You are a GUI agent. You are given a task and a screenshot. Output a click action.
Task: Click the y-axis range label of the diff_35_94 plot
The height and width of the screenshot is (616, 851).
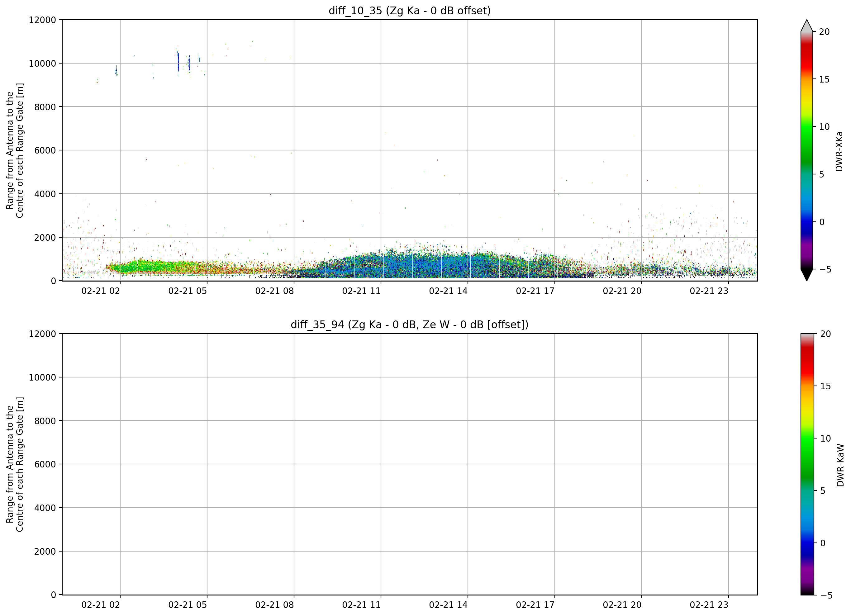point(15,464)
